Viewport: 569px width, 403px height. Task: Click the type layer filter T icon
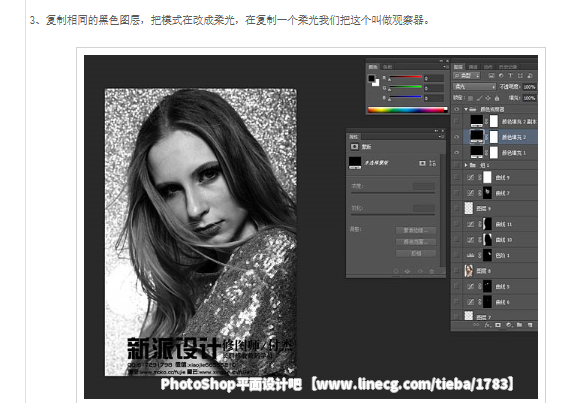511,75
